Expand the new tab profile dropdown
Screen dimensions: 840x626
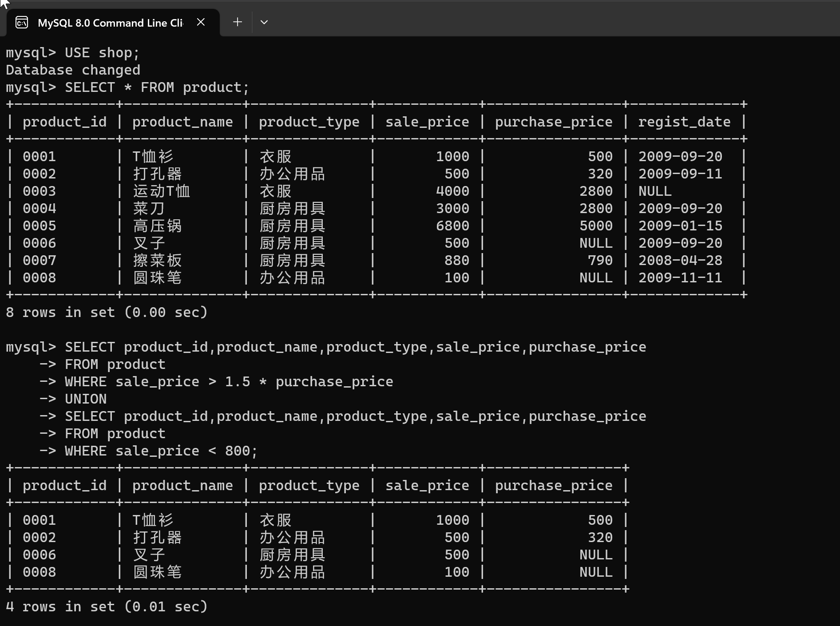click(264, 22)
